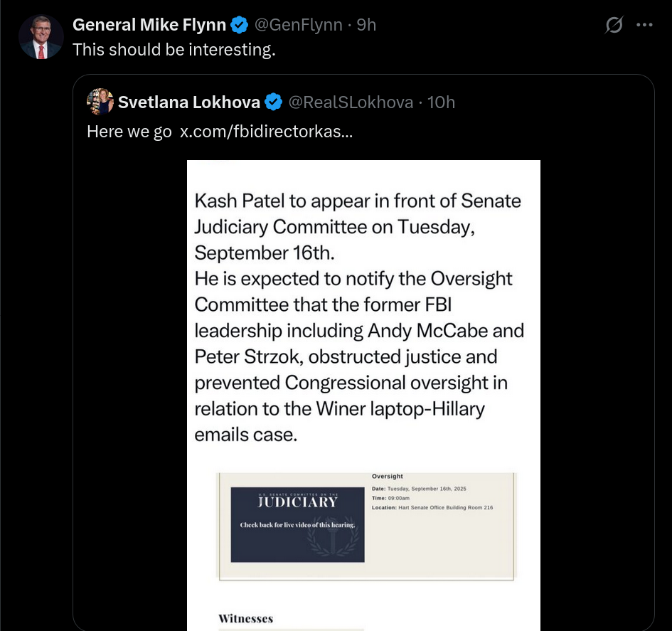
Task: Open the Kash Patel announcement image
Action: (x=363, y=396)
